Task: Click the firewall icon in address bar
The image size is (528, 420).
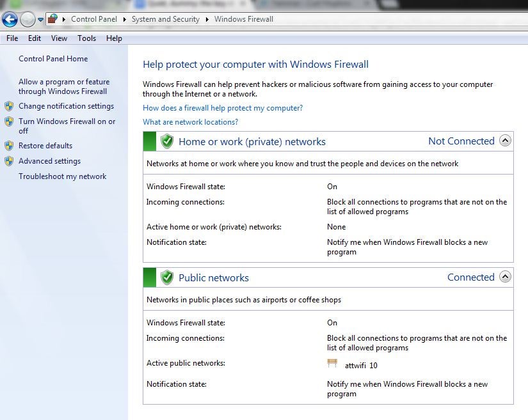Action: tap(52, 19)
